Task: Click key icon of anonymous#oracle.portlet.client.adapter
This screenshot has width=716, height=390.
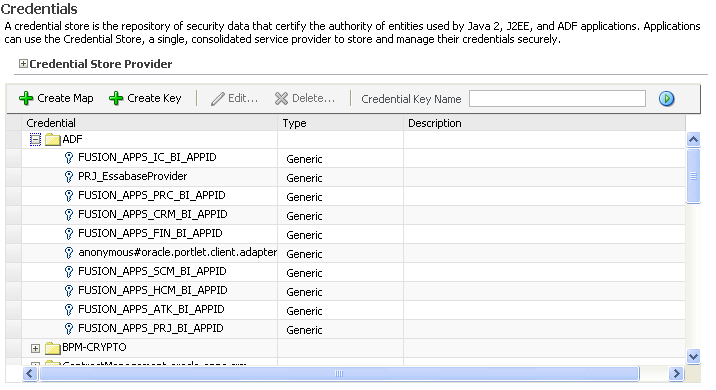Action: coord(69,253)
